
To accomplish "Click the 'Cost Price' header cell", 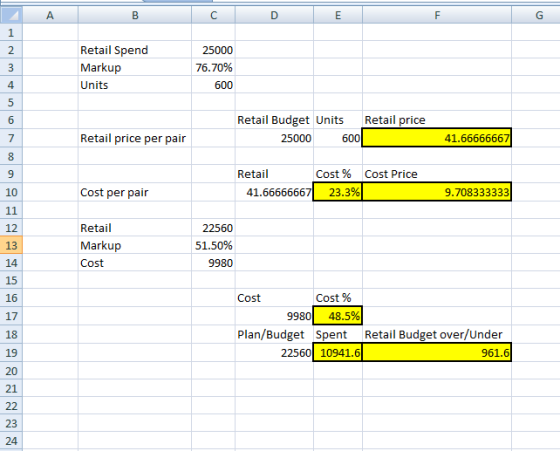I will coord(437,174).
